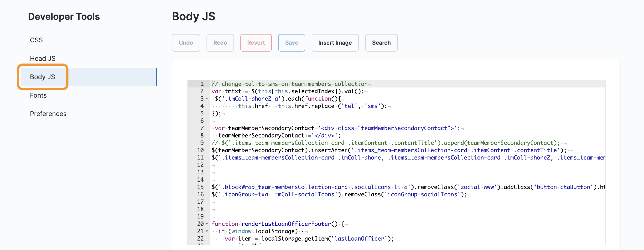Toggle fold arrow on line 21
644x250 pixels.
[x=207, y=231]
